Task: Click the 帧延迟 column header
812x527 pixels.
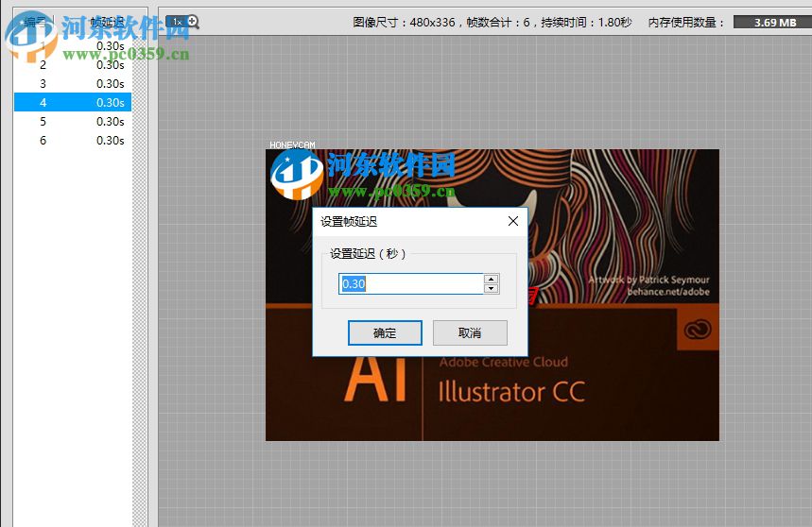Action: tap(107, 23)
